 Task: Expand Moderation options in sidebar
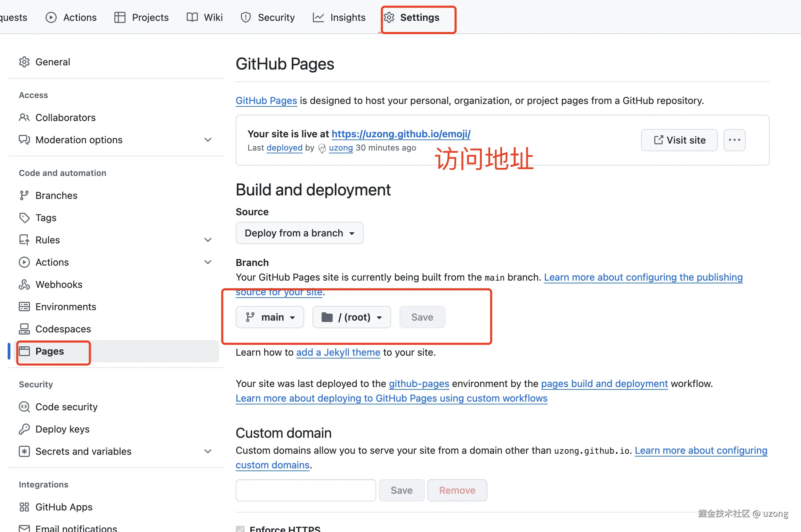click(x=208, y=140)
